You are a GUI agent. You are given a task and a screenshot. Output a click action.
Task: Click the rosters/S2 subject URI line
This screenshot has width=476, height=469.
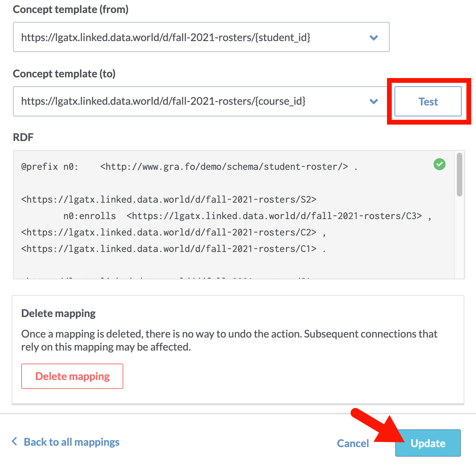169,200
